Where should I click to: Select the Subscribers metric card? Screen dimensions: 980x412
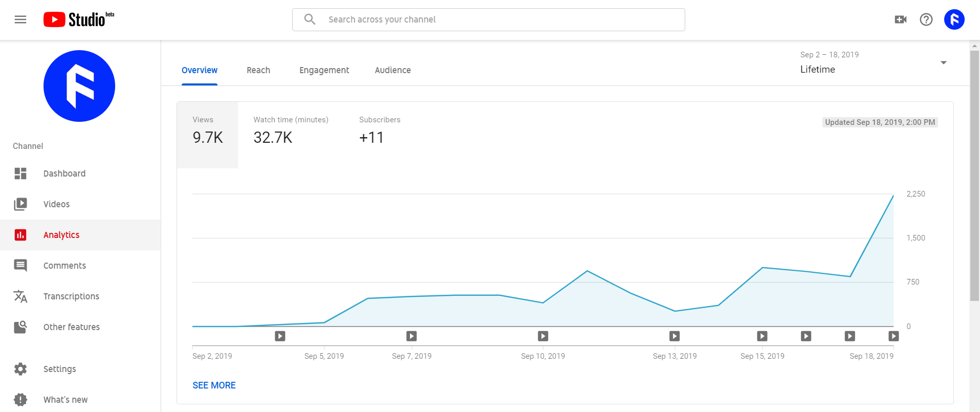[379, 131]
